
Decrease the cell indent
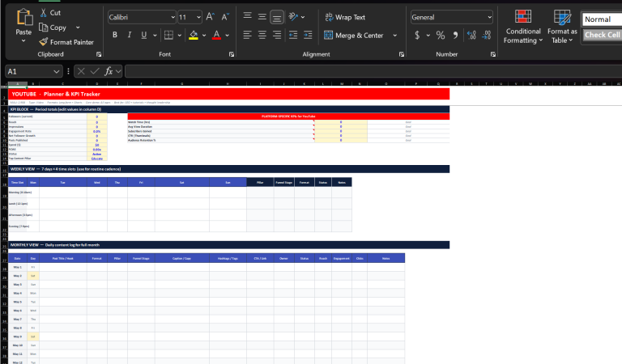(293, 35)
